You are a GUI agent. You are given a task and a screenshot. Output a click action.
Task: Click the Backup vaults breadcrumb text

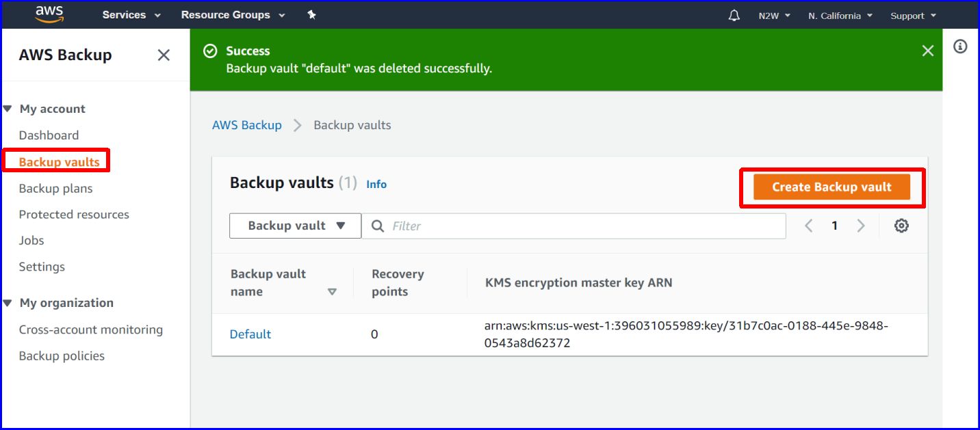(x=352, y=125)
